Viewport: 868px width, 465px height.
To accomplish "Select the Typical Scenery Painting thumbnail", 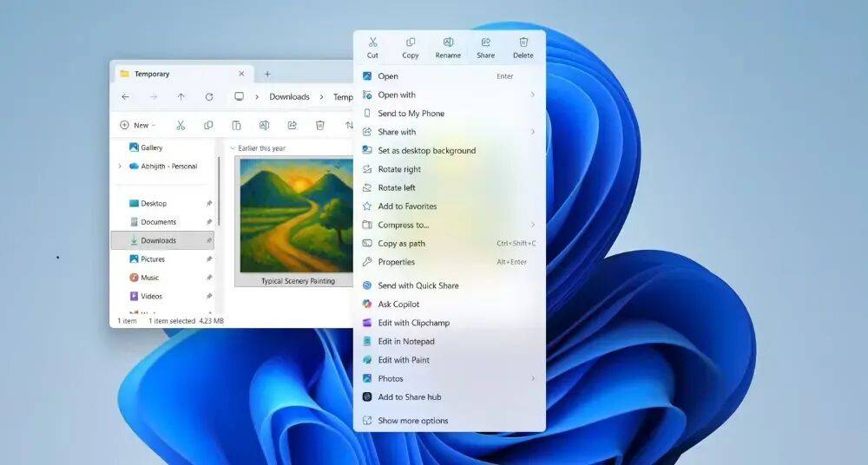I will coord(296,217).
